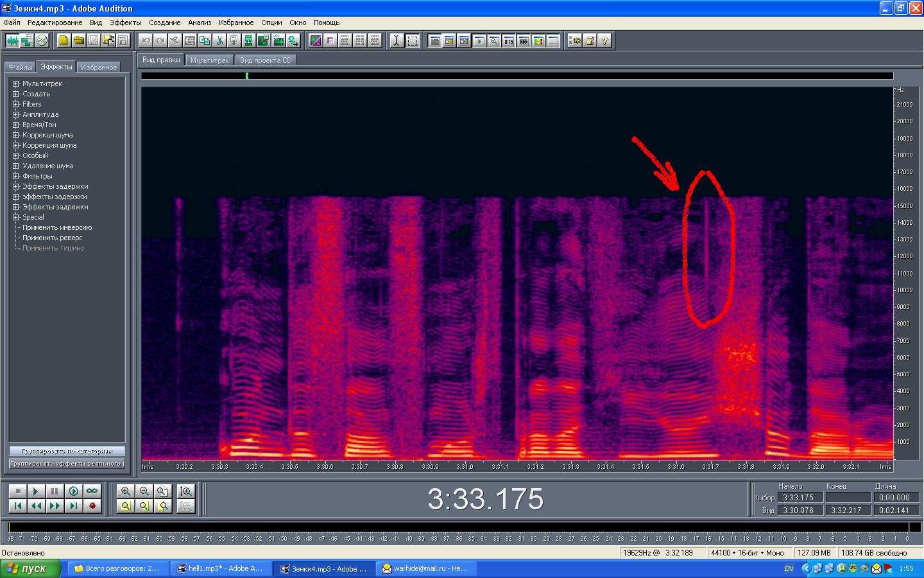Screen dimensions: 924x578
Task: Select the Marquee Selection tool
Action: 413,40
